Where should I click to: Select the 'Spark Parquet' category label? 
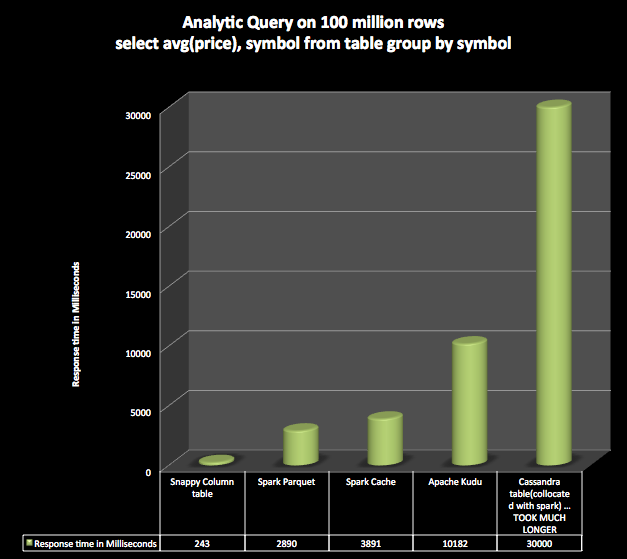click(x=286, y=482)
